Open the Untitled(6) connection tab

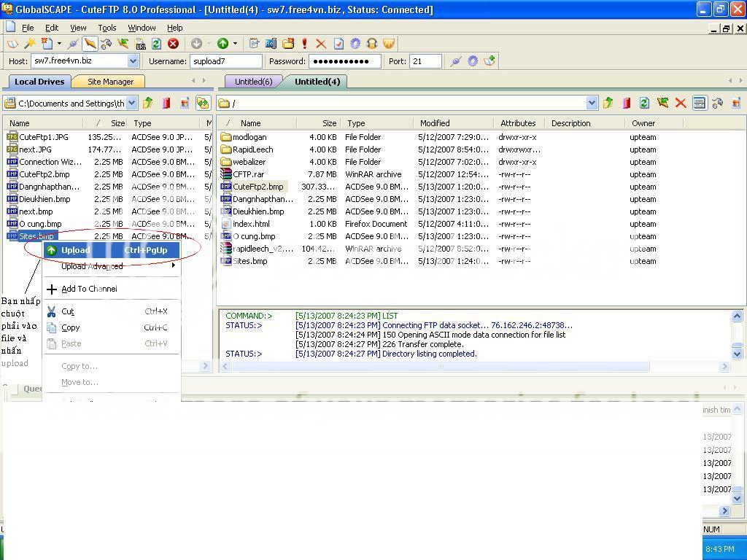coord(253,82)
